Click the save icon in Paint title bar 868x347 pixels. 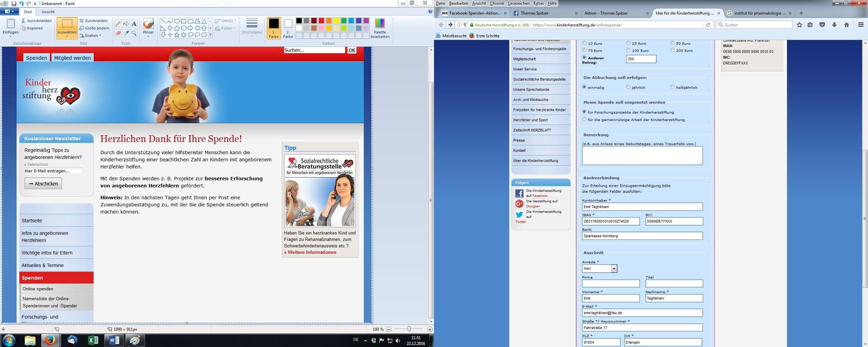(14, 3)
